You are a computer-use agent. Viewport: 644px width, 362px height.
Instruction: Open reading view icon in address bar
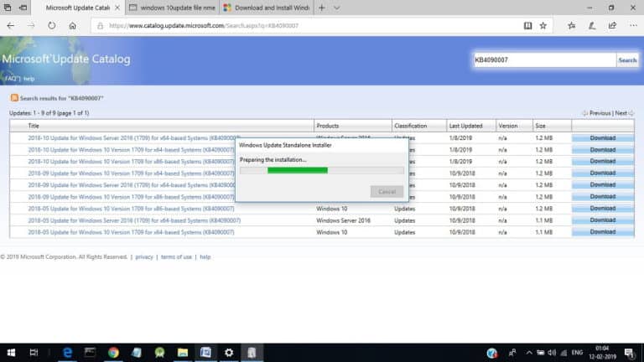pyautogui.click(x=527, y=25)
